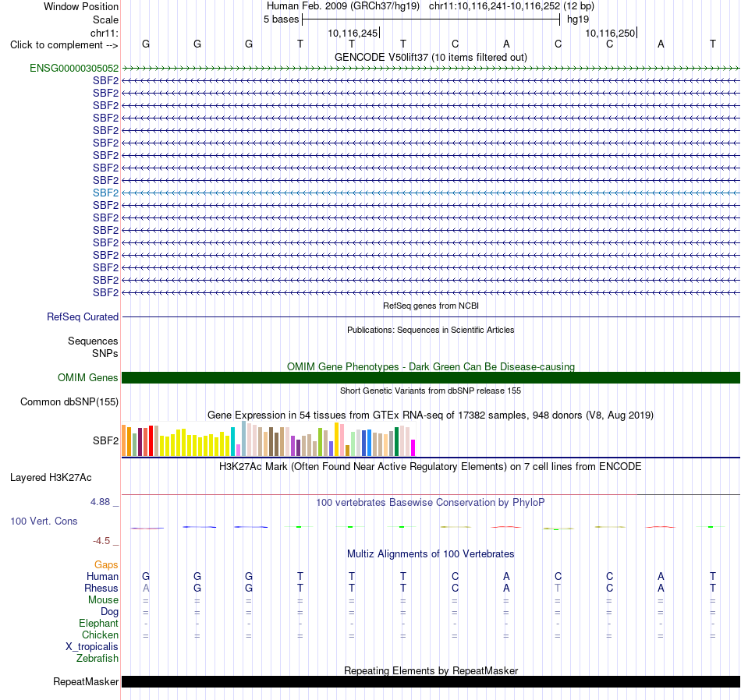
Task: Click the cyan bar in GTEx expression chart
Action: tap(232, 442)
